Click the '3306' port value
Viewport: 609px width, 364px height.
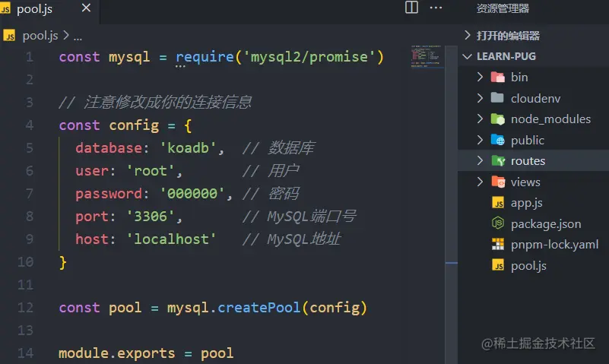click(x=151, y=216)
